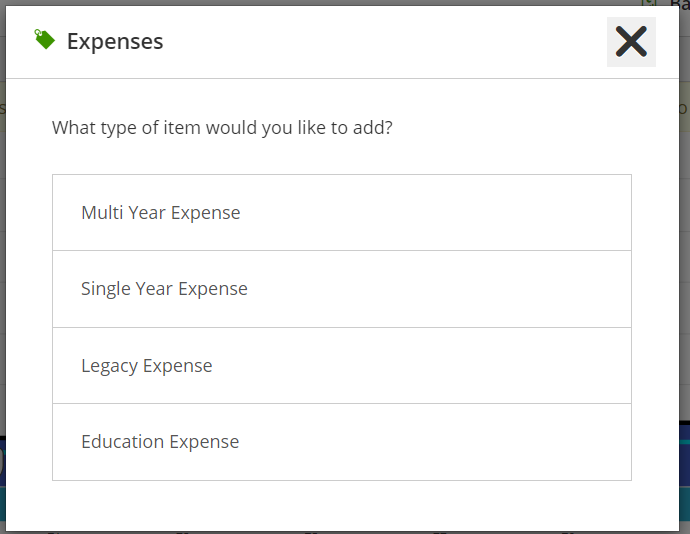Click the empty header area right of the Expenses title
The image size is (690, 534).
(x=385, y=42)
